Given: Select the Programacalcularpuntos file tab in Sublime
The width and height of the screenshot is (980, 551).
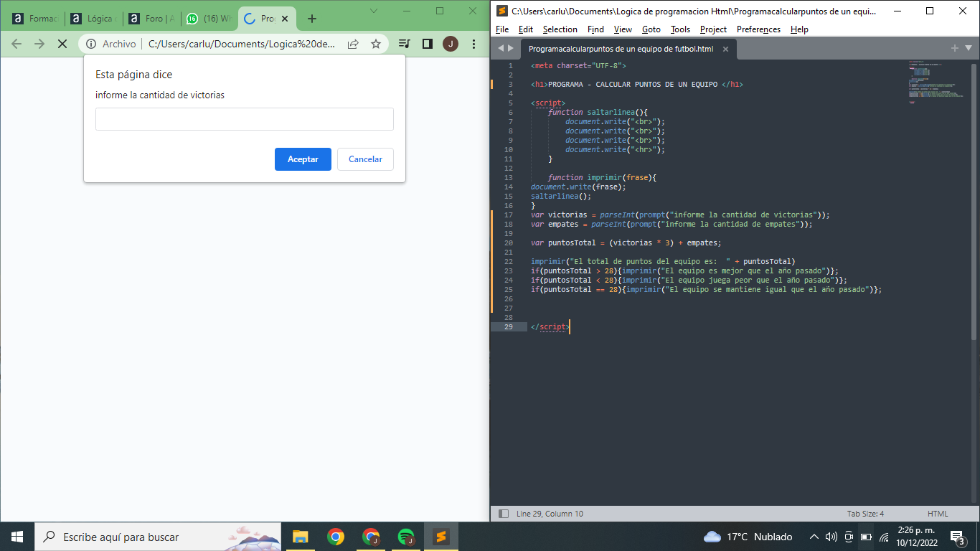Looking at the screenshot, I should (621, 49).
